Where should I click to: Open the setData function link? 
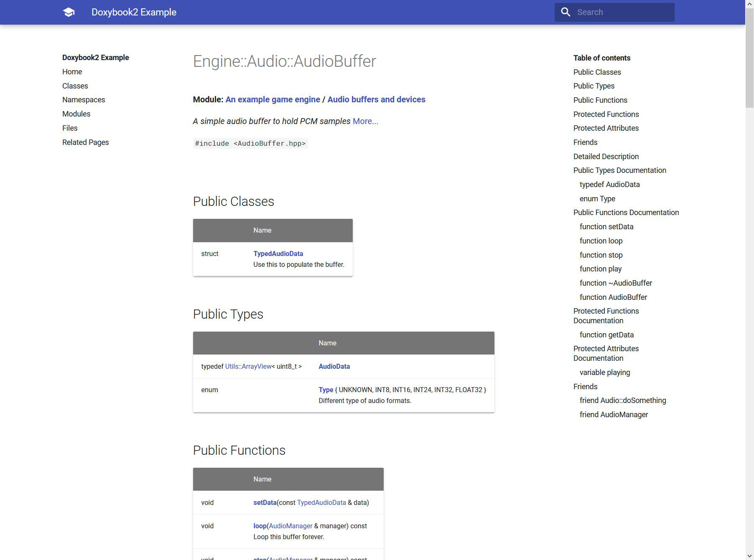point(265,502)
